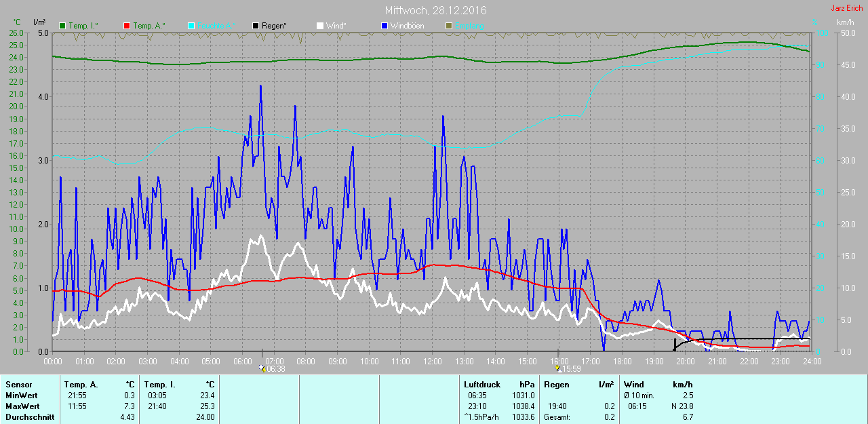
Task: Click the Regen heading in the table
Action: (556, 385)
